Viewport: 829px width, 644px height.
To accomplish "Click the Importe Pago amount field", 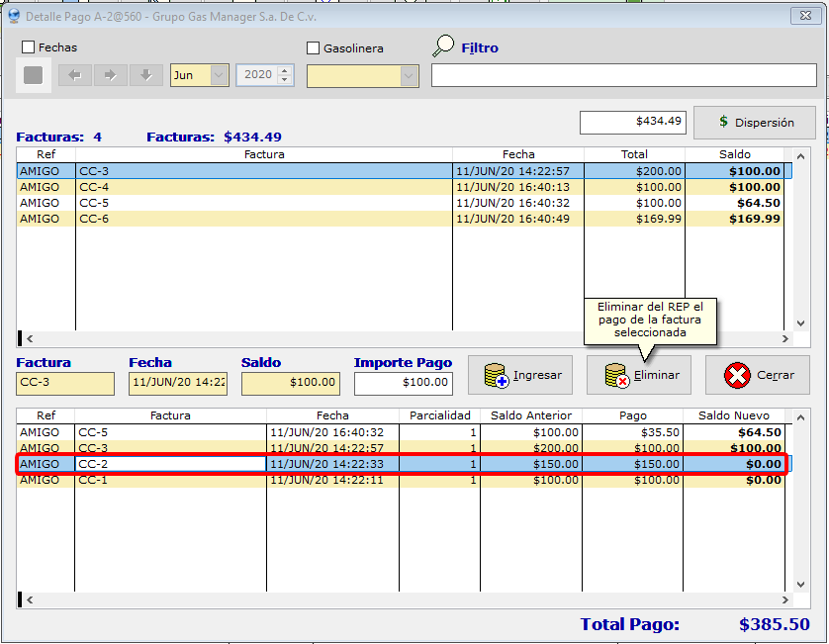I will pyautogui.click(x=403, y=383).
